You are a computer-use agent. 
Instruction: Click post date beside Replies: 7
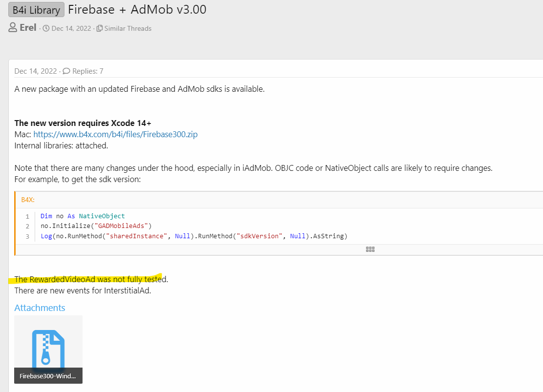coord(36,71)
